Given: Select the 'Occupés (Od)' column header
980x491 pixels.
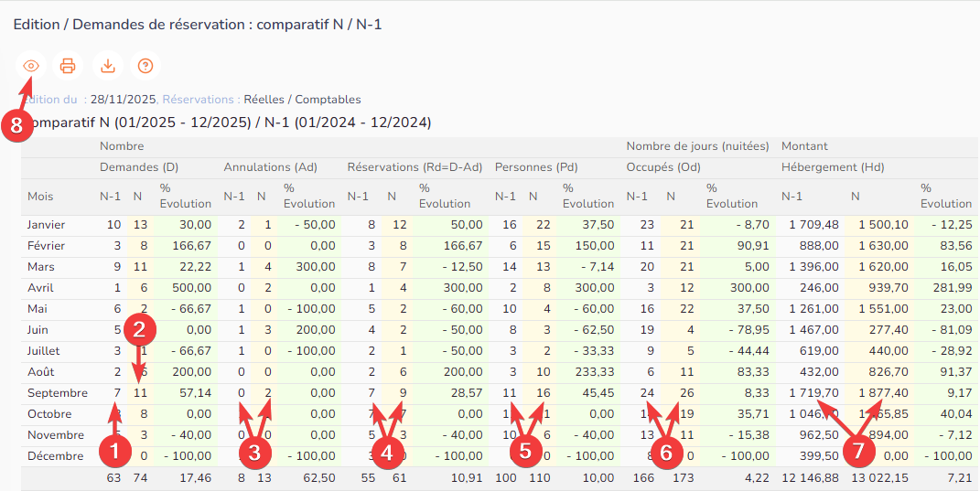Looking at the screenshot, I should 663,167.
